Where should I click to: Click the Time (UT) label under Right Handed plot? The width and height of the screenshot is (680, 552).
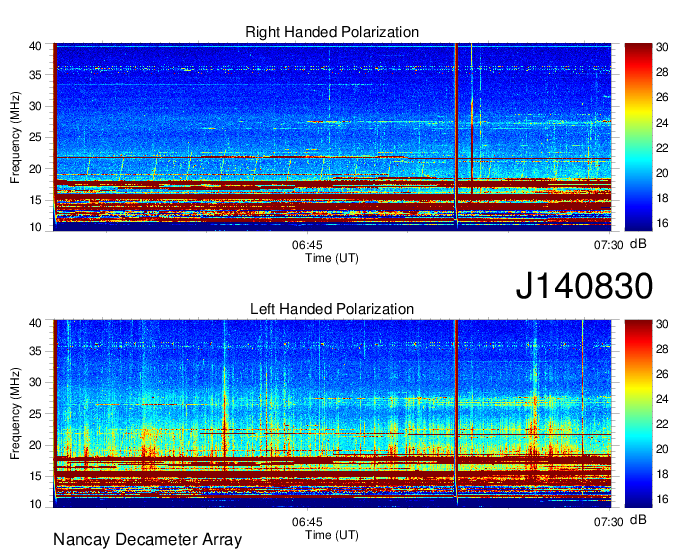(x=332, y=258)
